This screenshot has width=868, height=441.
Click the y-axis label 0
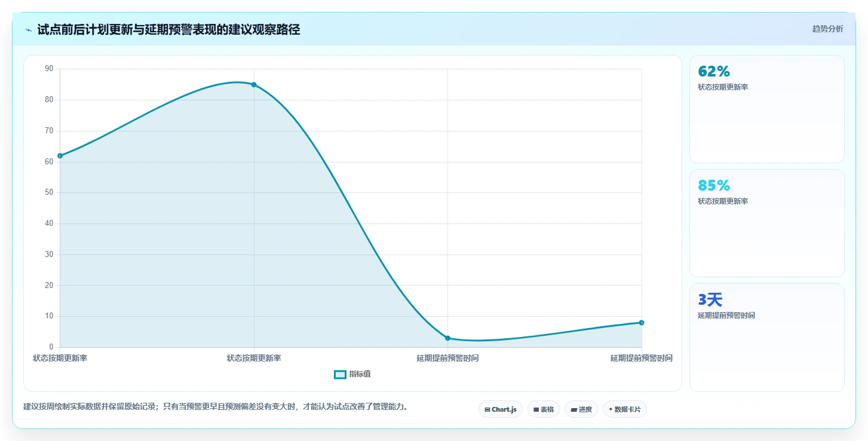click(51, 347)
